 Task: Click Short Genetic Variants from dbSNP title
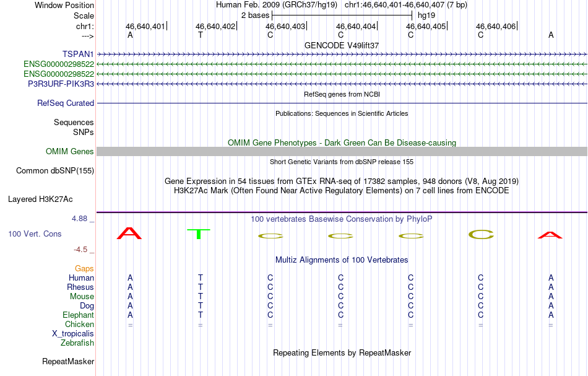pyautogui.click(x=342, y=162)
